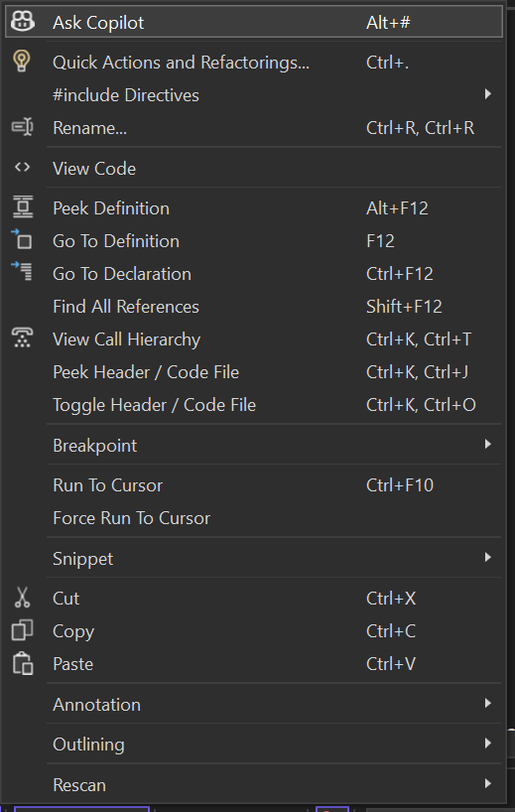Image resolution: width=515 pixels, height=812 pixels.
Task: Click the Go To Definition icon
Action: [22, 240]
